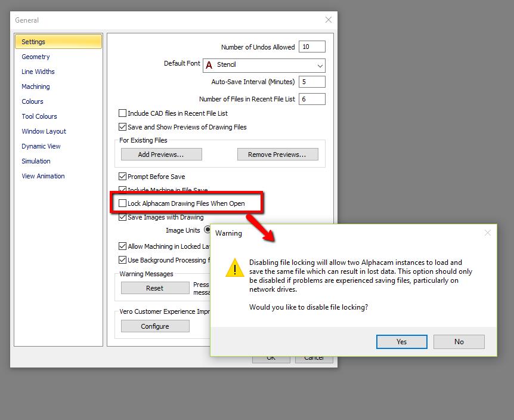Open the Geometry settings page

pos(35,57)
